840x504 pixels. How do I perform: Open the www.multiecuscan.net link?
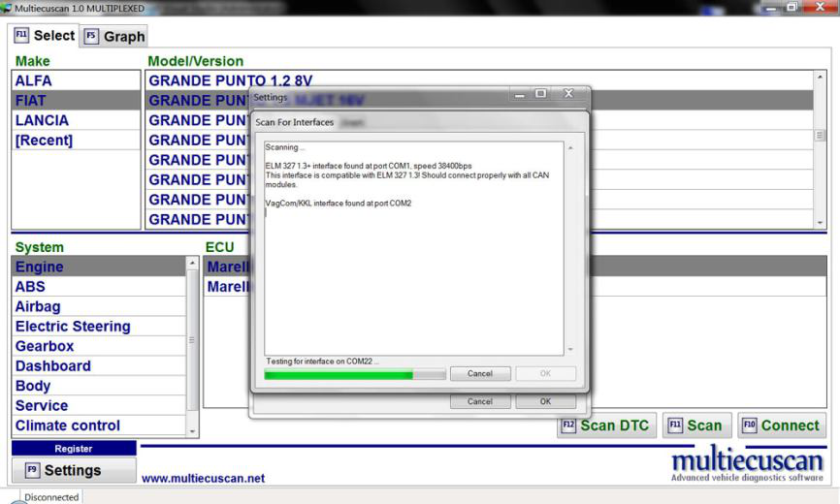pyautogui.click(x=203, y=478)
